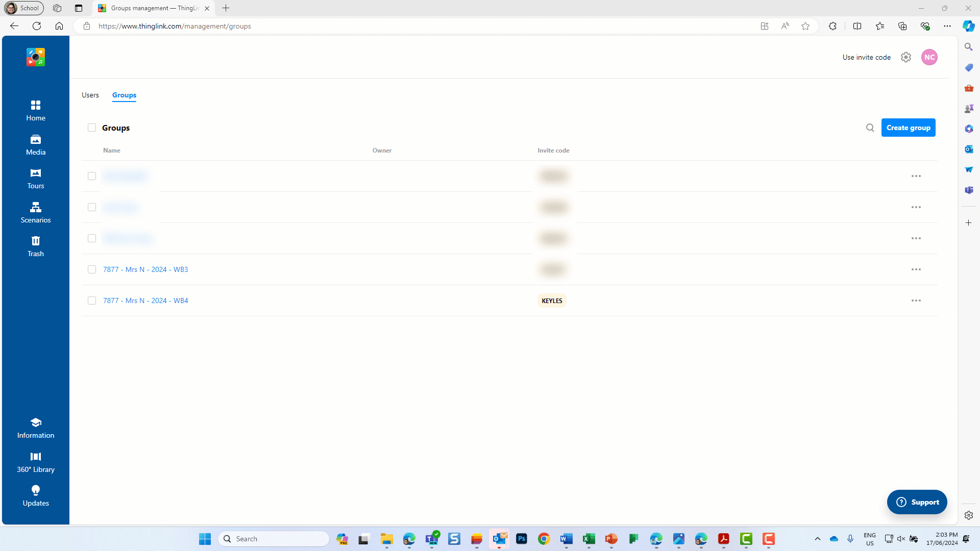Open browser extensions puzzle icon
980x551 pixels.
(x=832, y=26)
